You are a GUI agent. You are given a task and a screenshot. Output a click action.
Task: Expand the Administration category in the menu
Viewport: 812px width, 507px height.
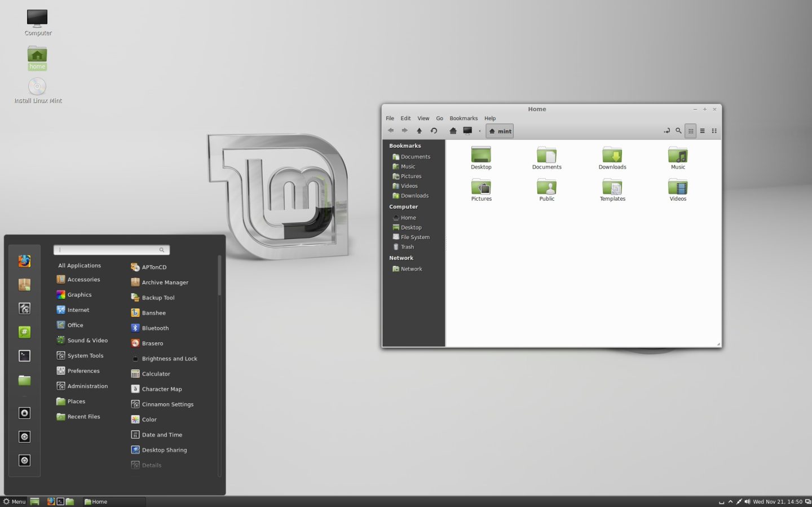(87, 386)
